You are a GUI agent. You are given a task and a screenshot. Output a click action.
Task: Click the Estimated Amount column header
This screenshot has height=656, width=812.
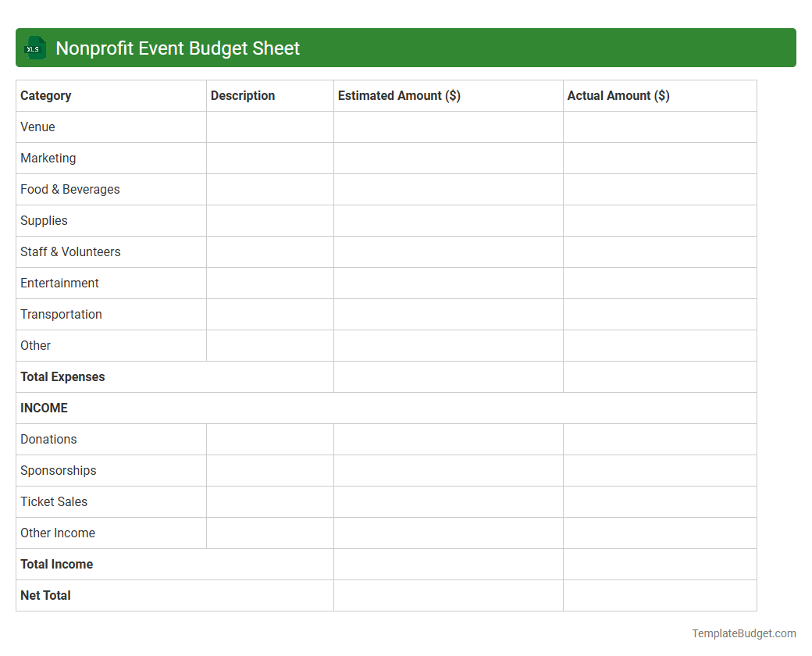[x=399, y=95]
